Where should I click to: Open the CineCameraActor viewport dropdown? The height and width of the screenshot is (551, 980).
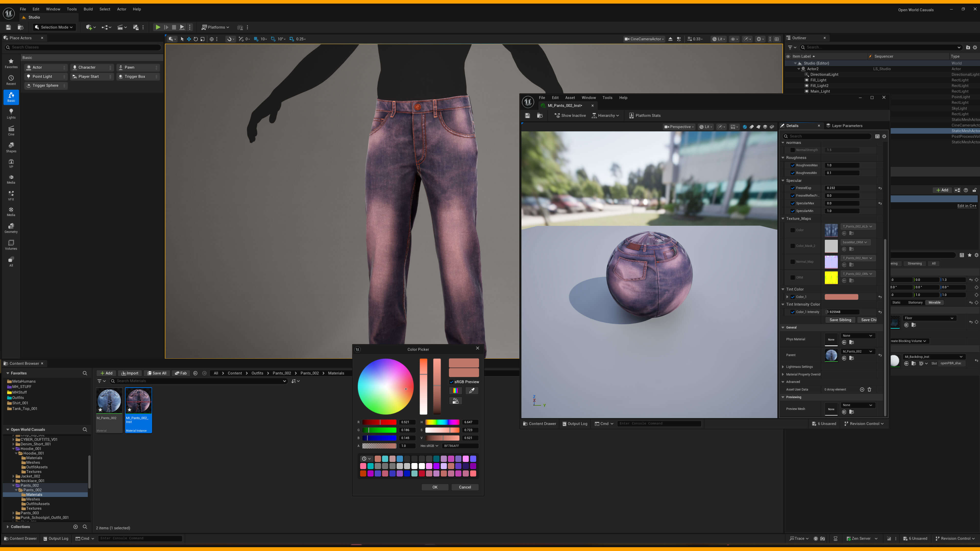tap(644, 39)
